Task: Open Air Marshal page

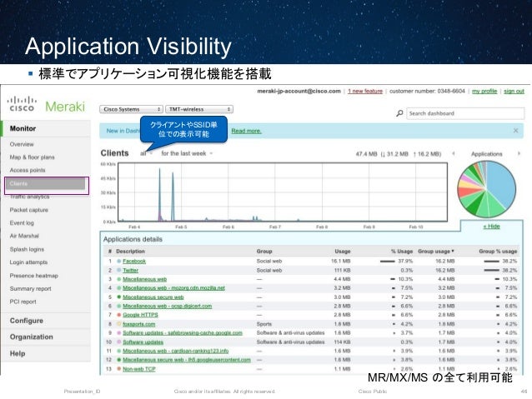Action: tap(24, 236)
